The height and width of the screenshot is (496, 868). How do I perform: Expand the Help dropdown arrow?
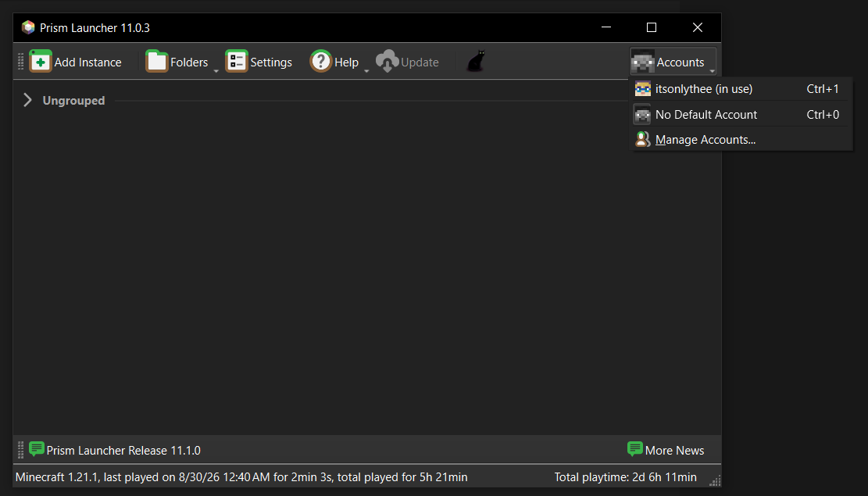pos(366,70)
